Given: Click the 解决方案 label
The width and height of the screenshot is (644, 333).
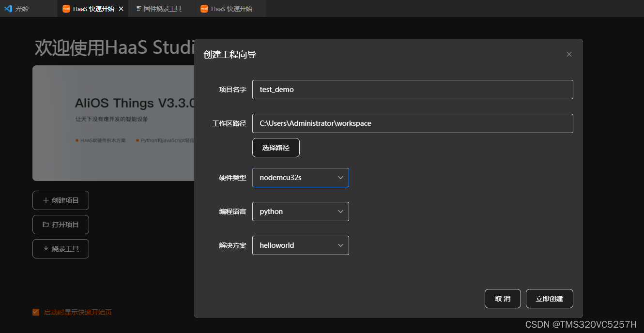Looking at the screenshot, I should click(232, 245).
